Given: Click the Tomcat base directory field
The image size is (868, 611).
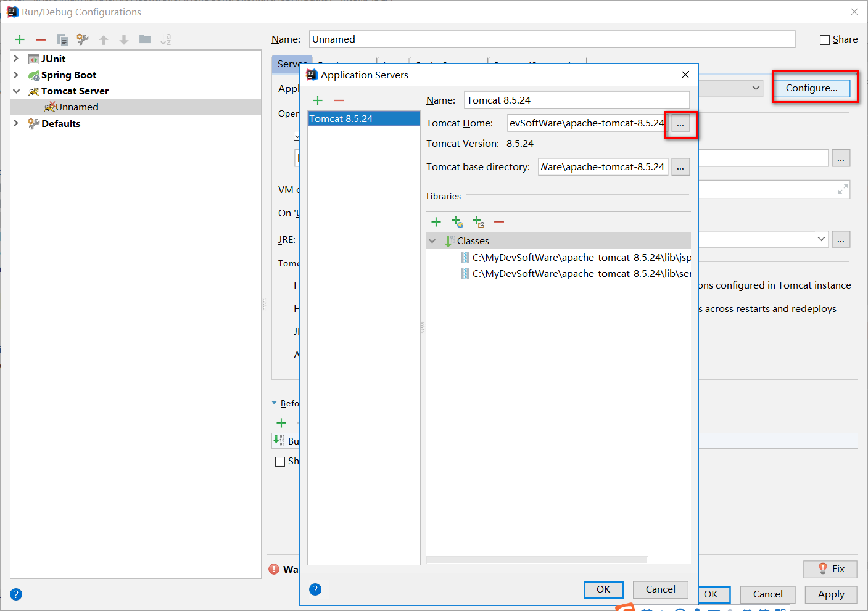Looking at the screenshot, I should (x=603, y=167).
